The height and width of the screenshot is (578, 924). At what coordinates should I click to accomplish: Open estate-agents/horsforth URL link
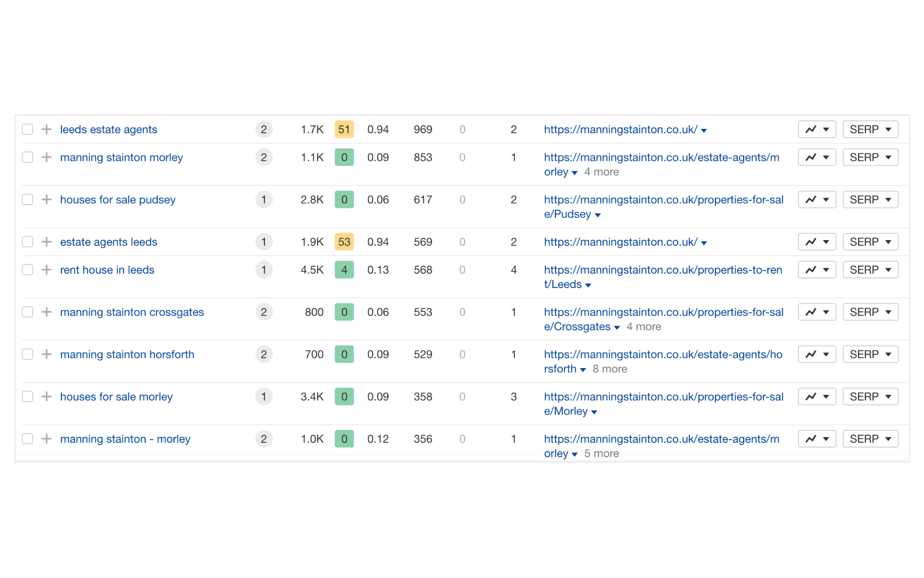coord(663,362)
